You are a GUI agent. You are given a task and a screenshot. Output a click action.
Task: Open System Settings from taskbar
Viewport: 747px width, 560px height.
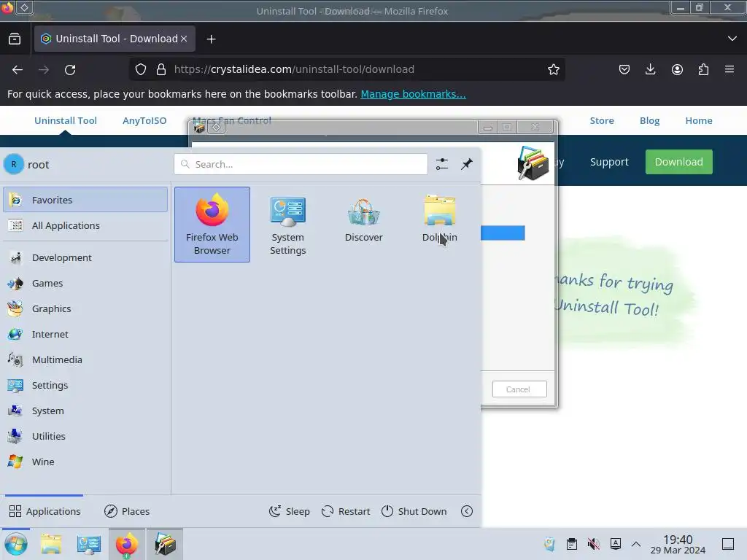pyautogui.click(x=88, y=544)
